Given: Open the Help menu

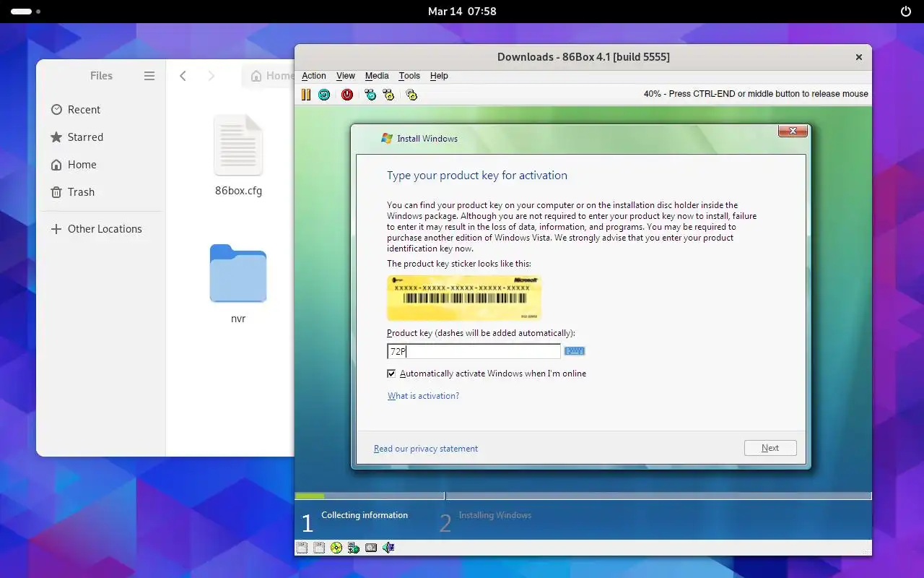Looking at the screenshot, I should click(439, 76).
